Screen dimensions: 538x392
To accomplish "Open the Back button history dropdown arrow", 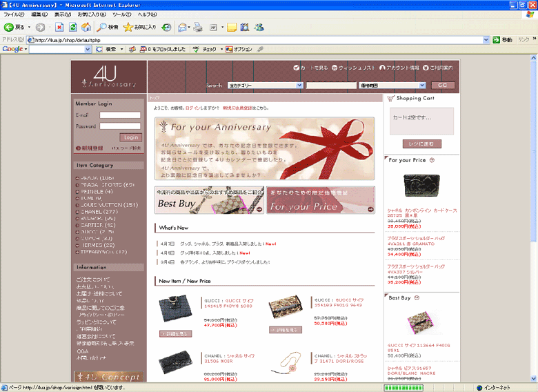I will [29, 27].
